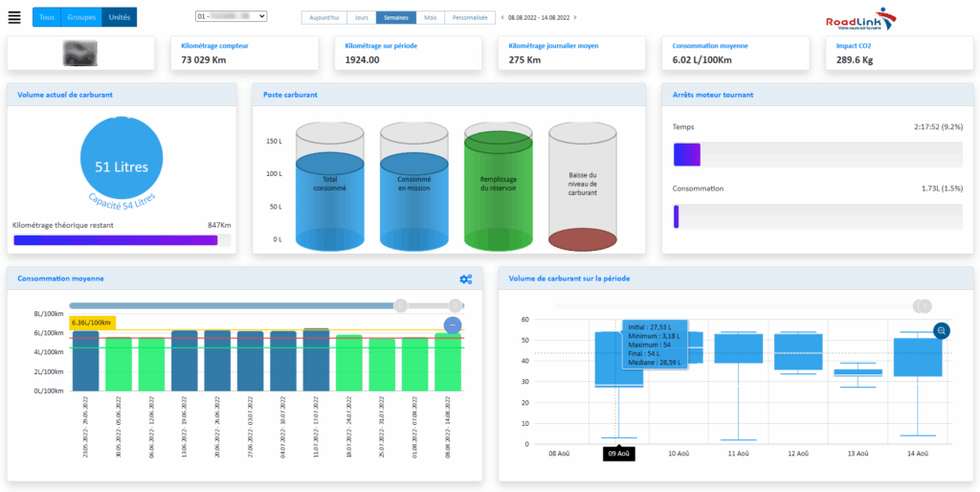Viewport: 980px width, 492px height.
Task: Go to previous period with left arrow
Action: [x=502, y=17]
